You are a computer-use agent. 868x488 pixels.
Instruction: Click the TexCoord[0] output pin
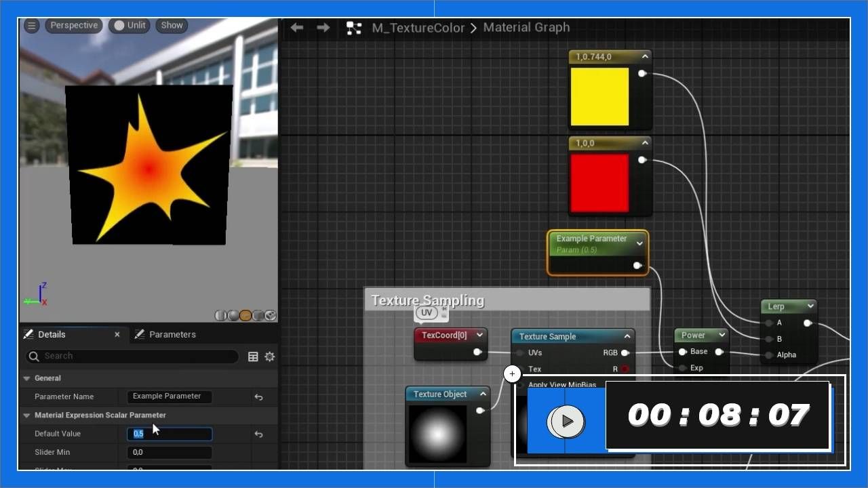click(x=477, y=352)
